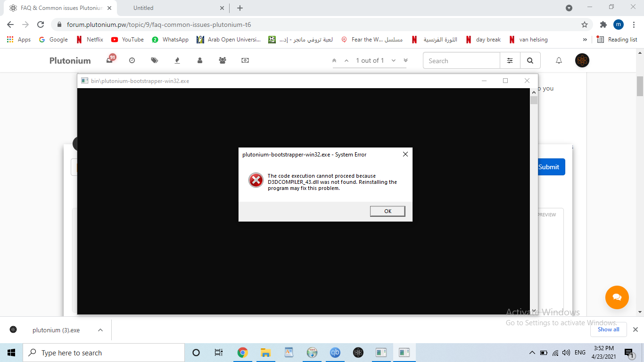This screenshot has height=362, width=644.
Task: Reload the page with refresh icon
Action: click(41, 25)
